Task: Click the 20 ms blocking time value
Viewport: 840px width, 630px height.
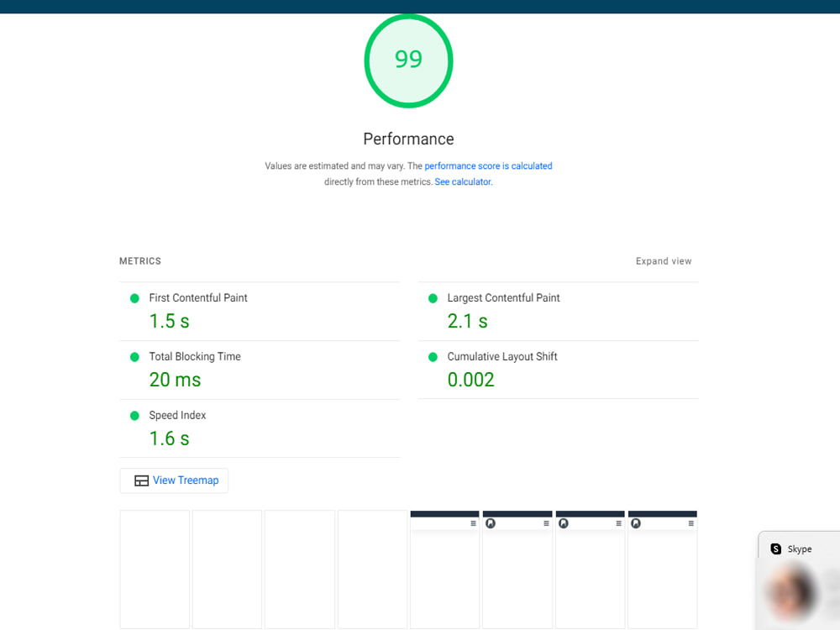Action: point(176,380)
